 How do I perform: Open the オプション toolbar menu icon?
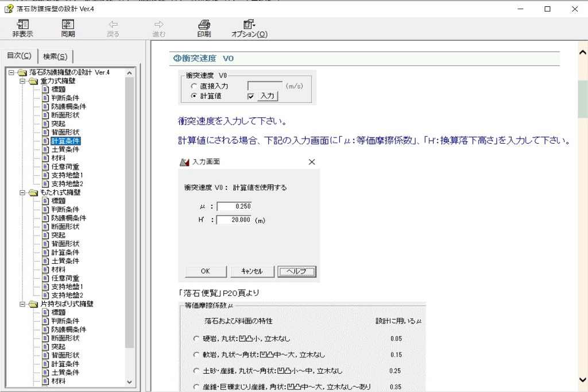pos(249,25)
